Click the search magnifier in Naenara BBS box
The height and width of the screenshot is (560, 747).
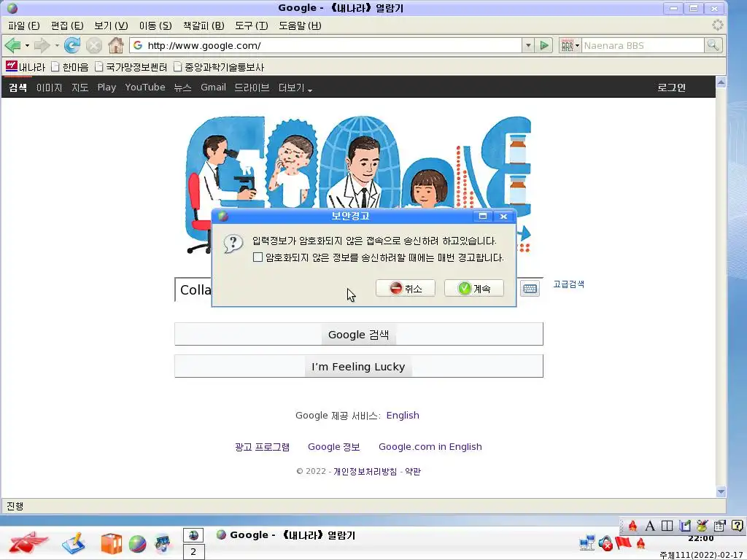pos(713,46)
